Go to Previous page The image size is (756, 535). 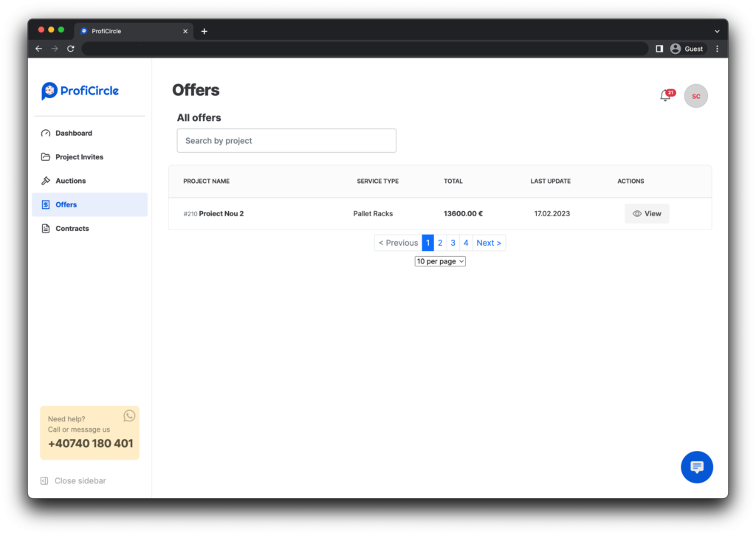coord(398,243)
